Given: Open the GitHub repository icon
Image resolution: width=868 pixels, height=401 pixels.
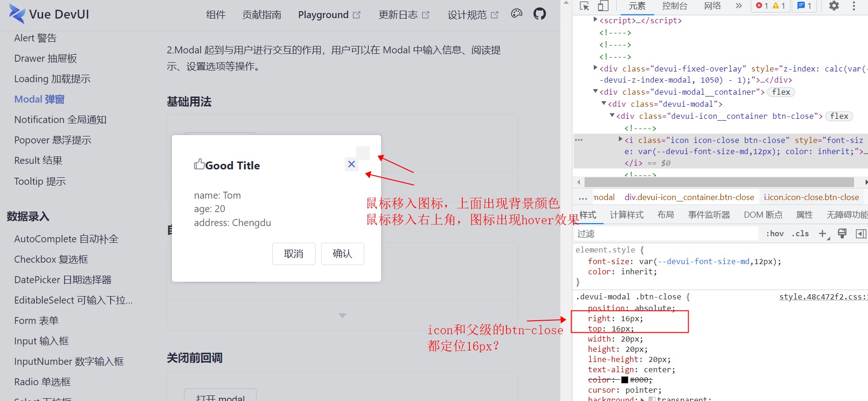Looking at the screenshot, I should click(539, 14).
